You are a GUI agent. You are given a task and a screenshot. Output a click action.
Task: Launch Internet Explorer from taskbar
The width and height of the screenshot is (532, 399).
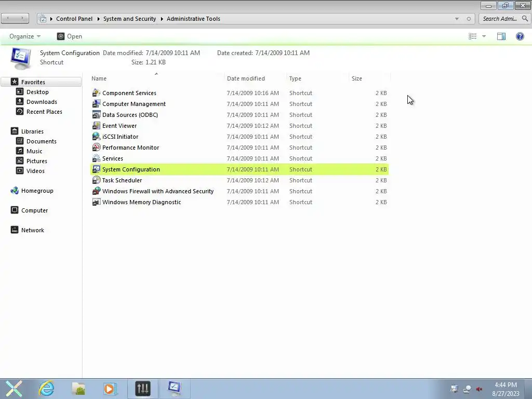click(46, 389)
